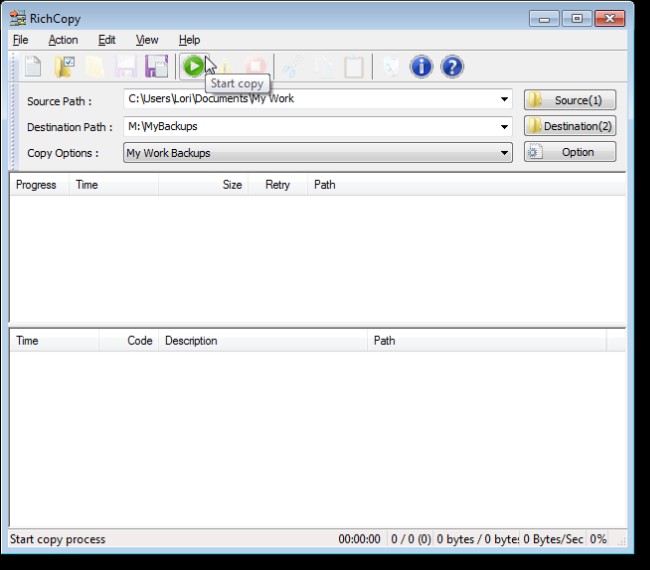Image resolution: width=650 pixels, height=570 pixels.
Task: Expand the Source Path dropdown arrow
Action: [504, 99]
